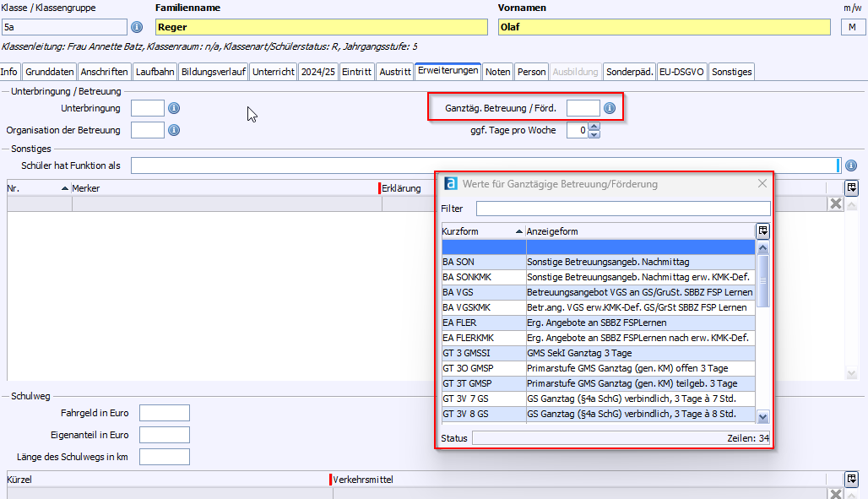The image size is (868, 499).
Task: Select BA SON Sonstige Betreuungsangeb. row
Action: click(x=598, y=262)
